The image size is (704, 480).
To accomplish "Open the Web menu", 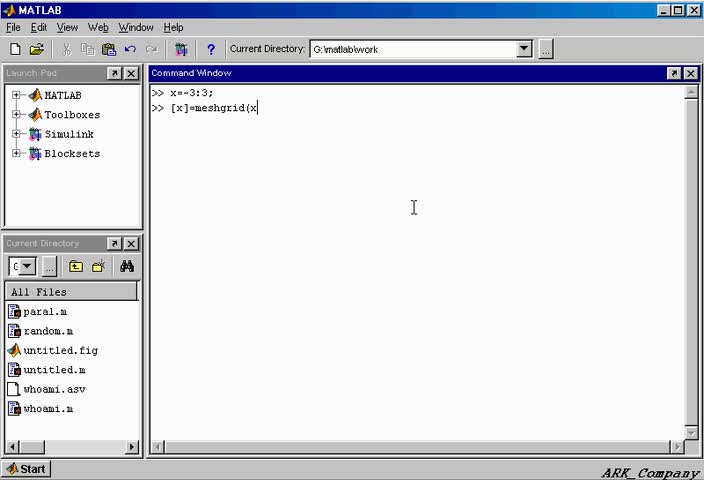I will [x=98, y=27].
